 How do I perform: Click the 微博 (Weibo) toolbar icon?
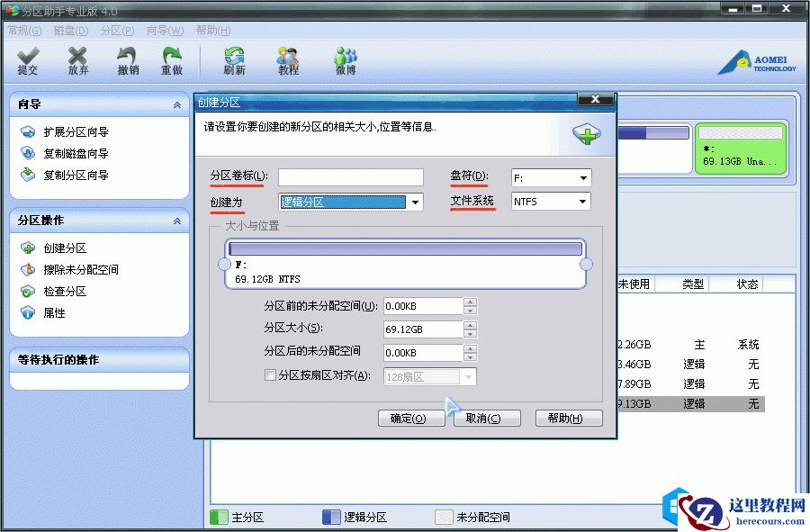click(345, 60)
